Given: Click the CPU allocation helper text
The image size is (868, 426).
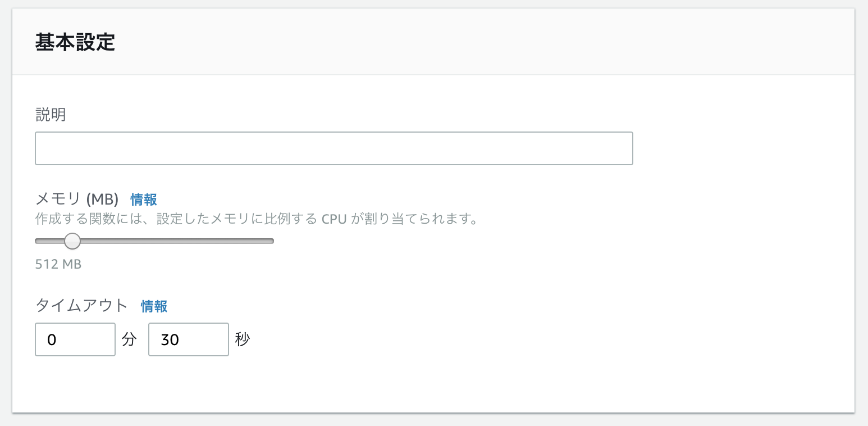Looking at the screenshot, I should click(256, 219).
